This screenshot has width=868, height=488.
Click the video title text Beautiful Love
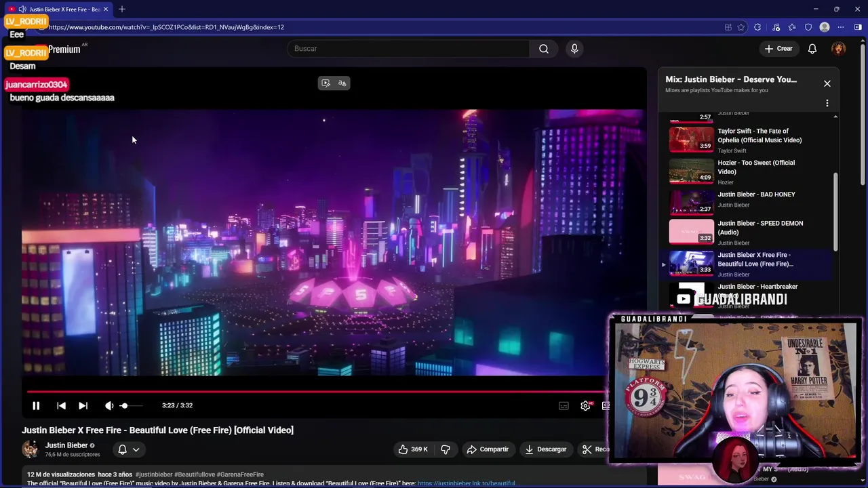157,430
